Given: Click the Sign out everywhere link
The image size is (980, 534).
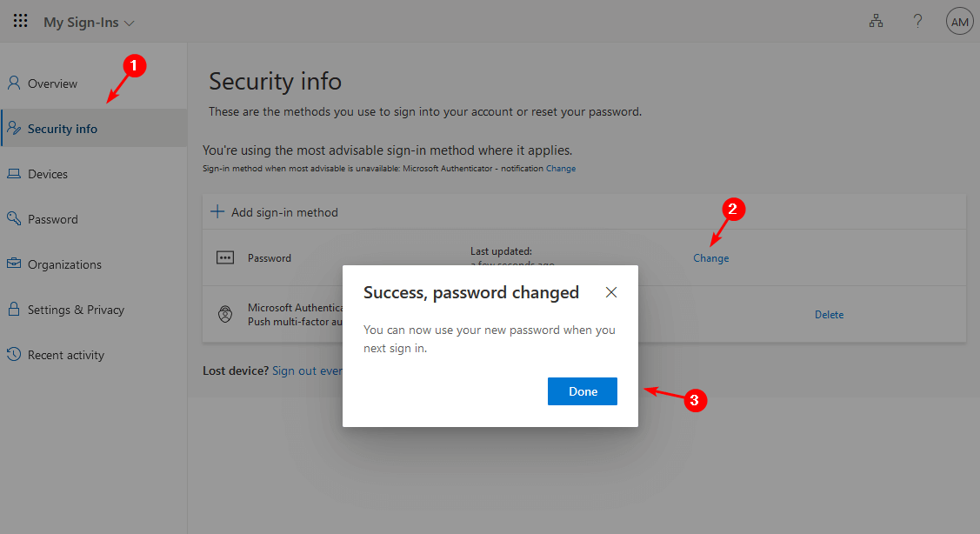Looking at the screenshot, I should (307, 370).
